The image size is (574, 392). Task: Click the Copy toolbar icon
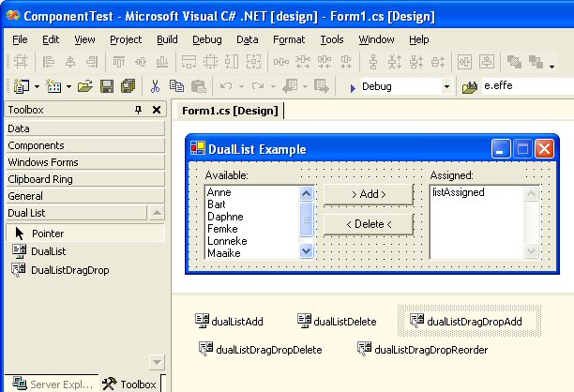(177, 86)
